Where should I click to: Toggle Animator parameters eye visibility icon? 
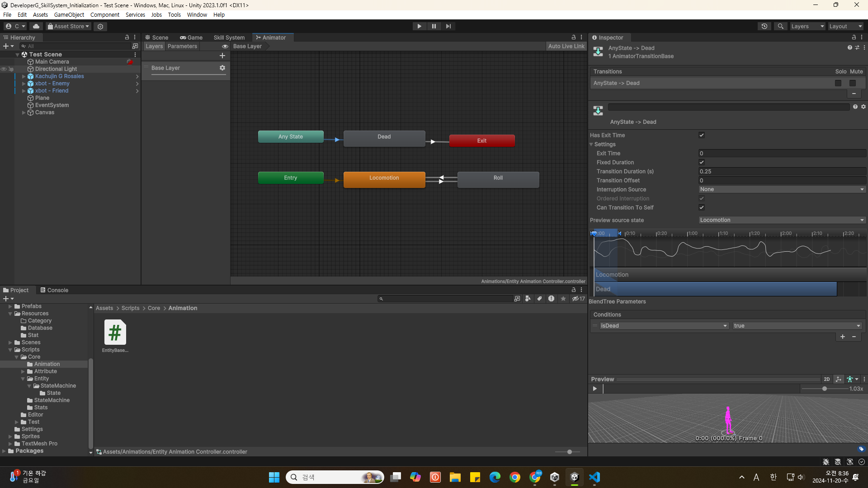(x=225, y=46)
